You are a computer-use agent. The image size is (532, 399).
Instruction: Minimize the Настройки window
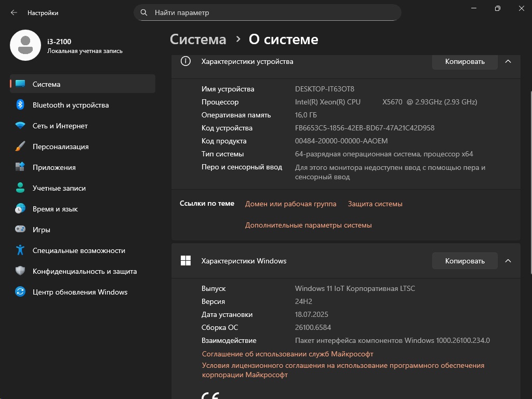474,8
